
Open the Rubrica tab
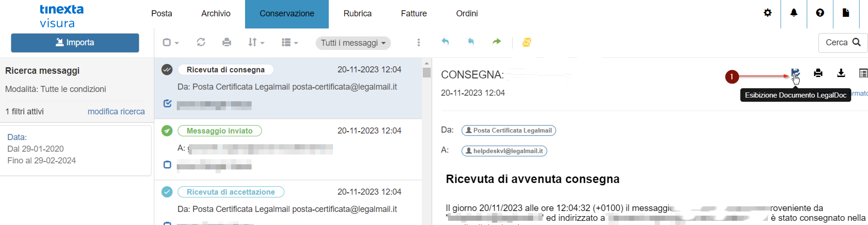(358, 14)
